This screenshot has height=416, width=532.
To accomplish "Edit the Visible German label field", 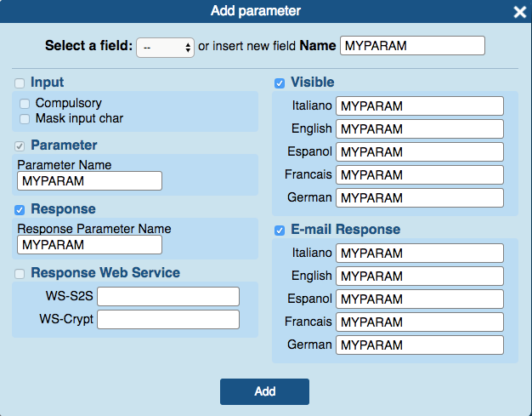I will click(420, 197).
